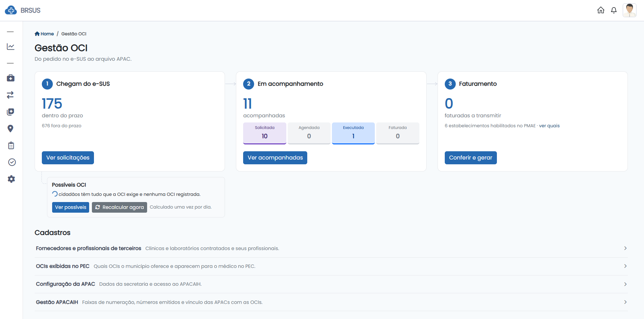Open the map pin sidebar icon
Image resolution: width=644 pixels, height=319 pixels.
(11, 129)
